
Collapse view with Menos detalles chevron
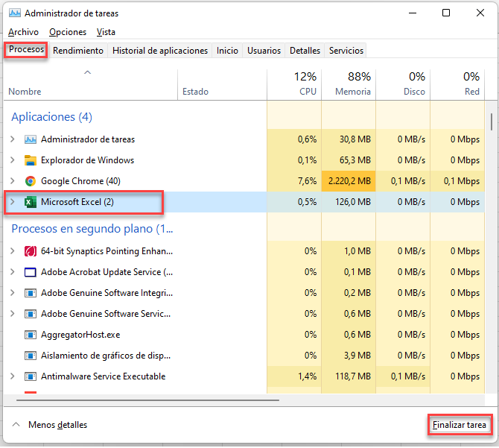click(16, 424)
